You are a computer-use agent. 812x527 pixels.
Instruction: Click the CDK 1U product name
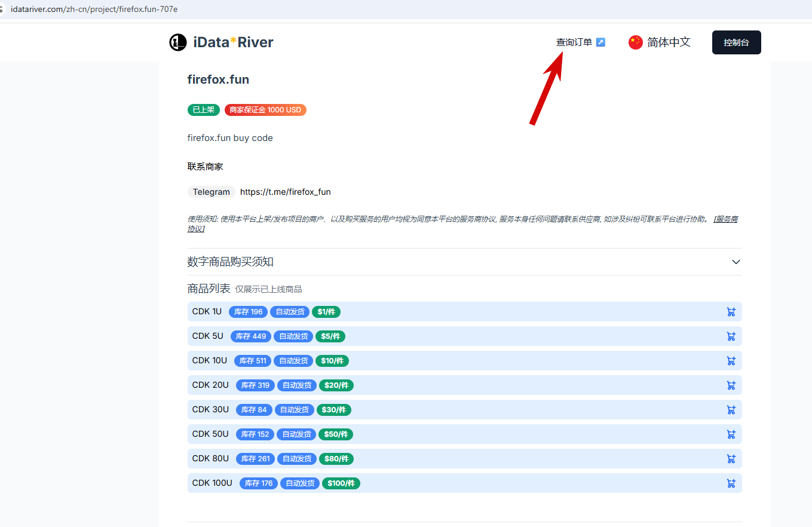(x=207, y=311)
